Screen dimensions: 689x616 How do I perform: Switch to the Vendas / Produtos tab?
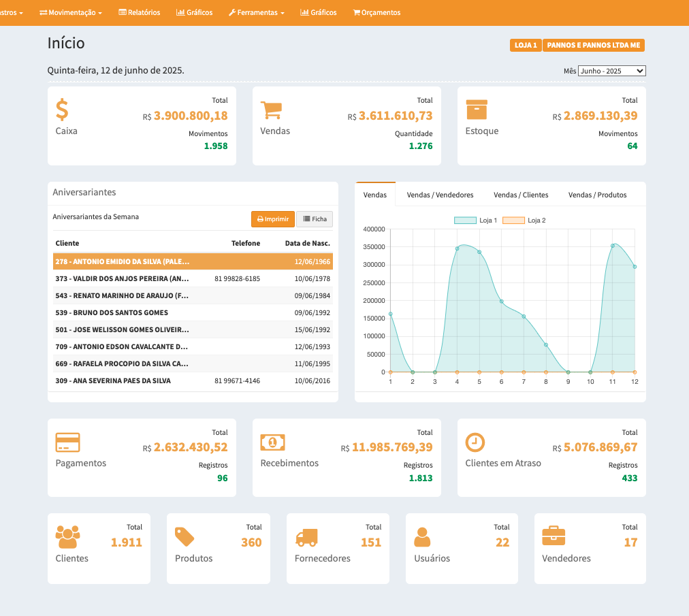click(x=597, y=195)
